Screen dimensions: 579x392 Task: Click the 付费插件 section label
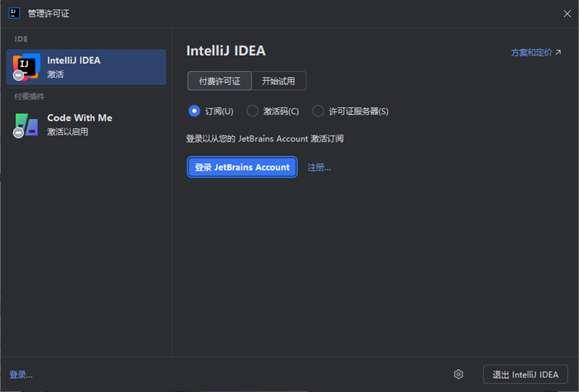pos(29,97)
